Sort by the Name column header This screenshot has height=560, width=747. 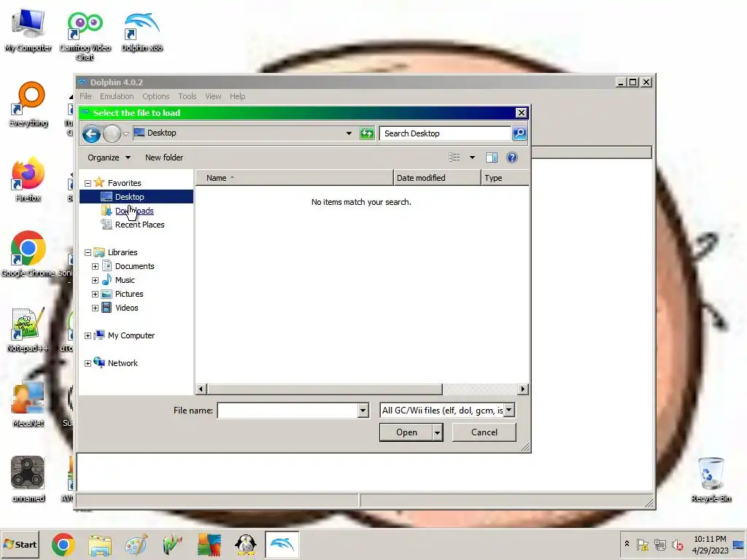click(x=295, y=178)
